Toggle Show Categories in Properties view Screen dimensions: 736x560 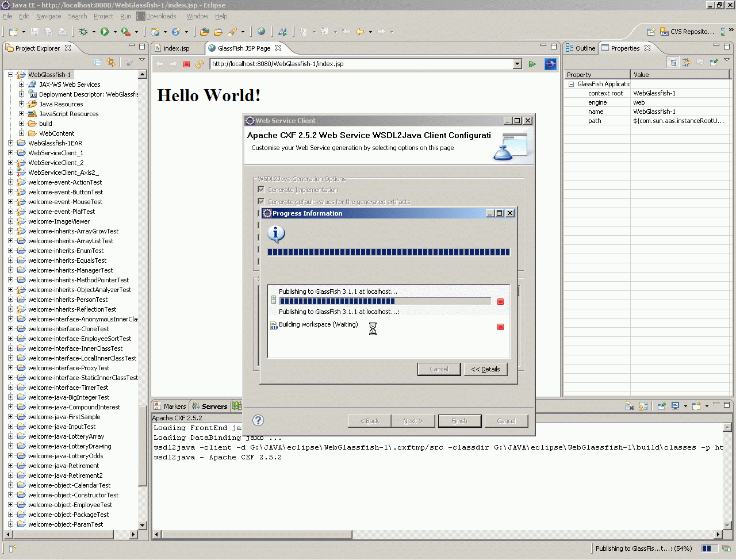[673, 62]
